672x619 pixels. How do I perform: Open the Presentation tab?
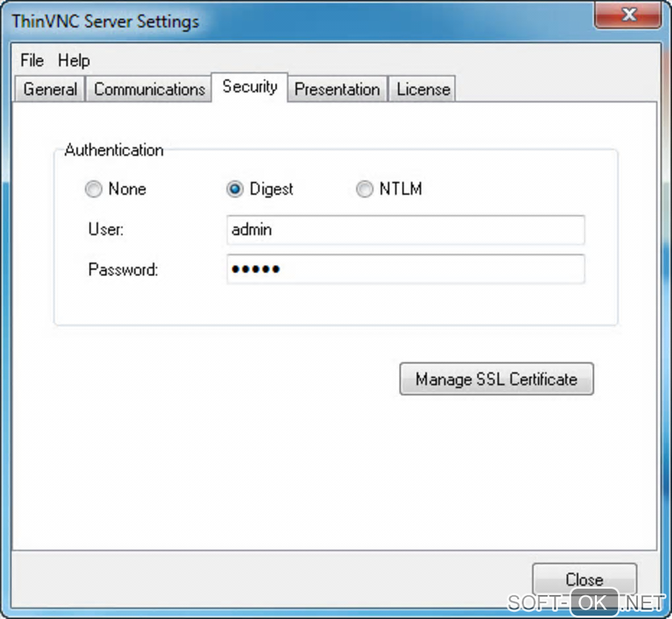coord(337,89)
